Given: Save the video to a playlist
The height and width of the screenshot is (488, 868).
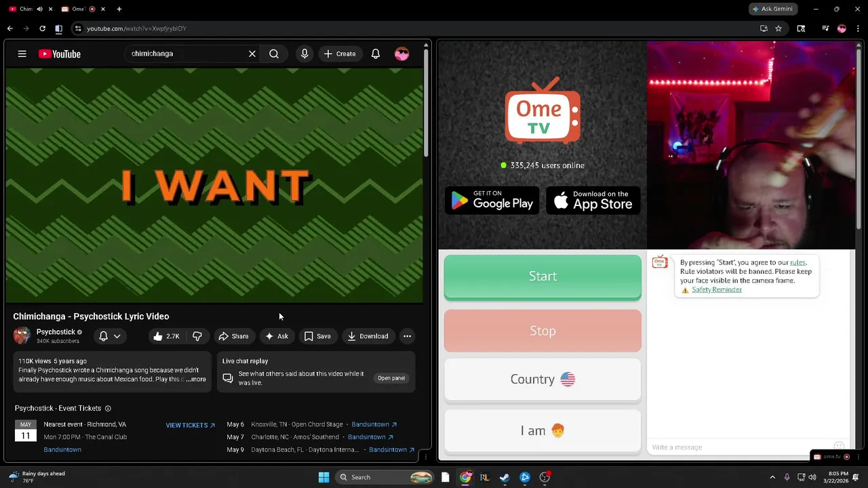Looking at the screenshot, I should tap(317, 336).
